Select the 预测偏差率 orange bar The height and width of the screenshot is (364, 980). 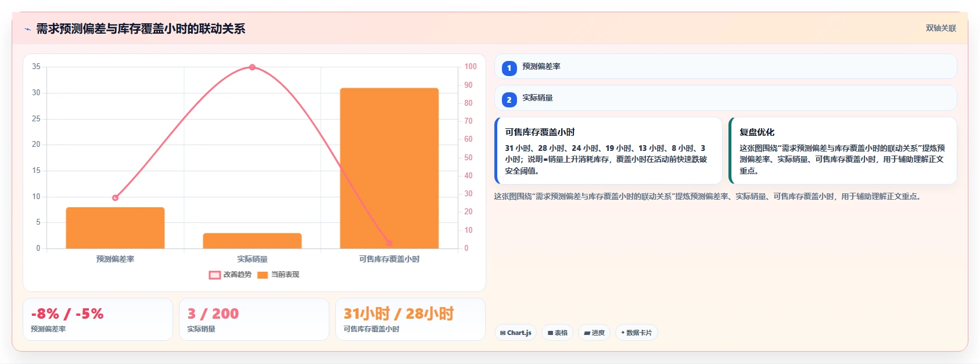[x=115, y=228]
